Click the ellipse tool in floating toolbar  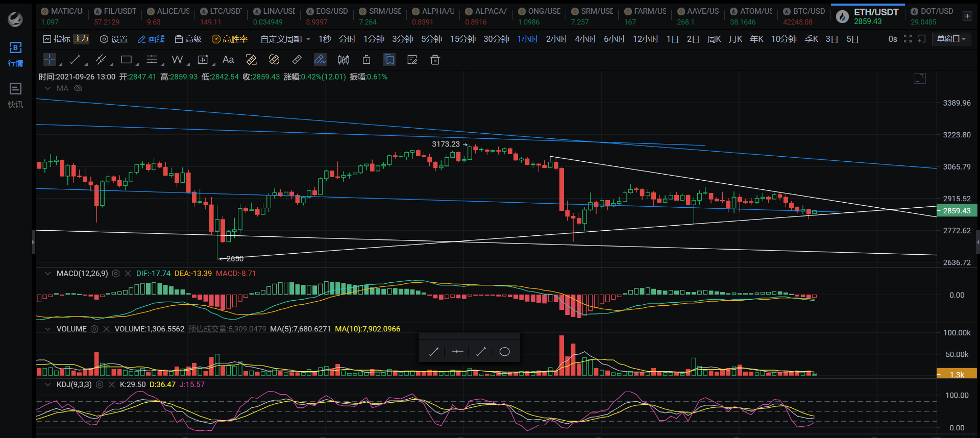[504, 352]
